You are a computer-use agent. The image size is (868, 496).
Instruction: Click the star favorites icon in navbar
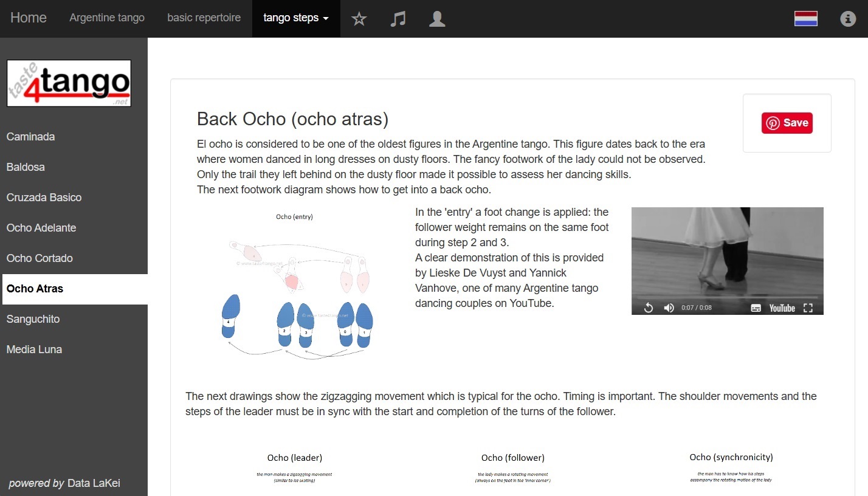359,19
